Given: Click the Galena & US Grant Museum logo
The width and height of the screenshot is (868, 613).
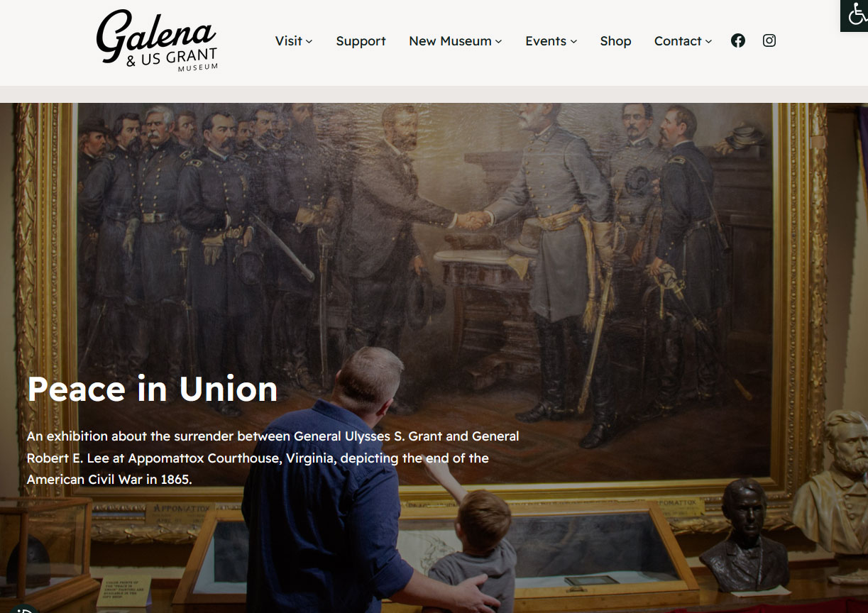Looking at the screenshot, I should pyautogui.click(x=157, y=40).
